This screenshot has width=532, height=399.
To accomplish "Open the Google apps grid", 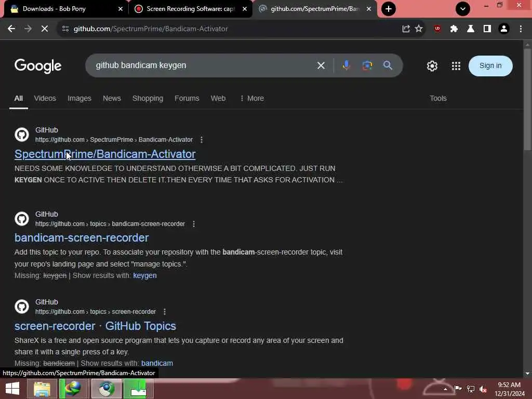I will 456,66.
